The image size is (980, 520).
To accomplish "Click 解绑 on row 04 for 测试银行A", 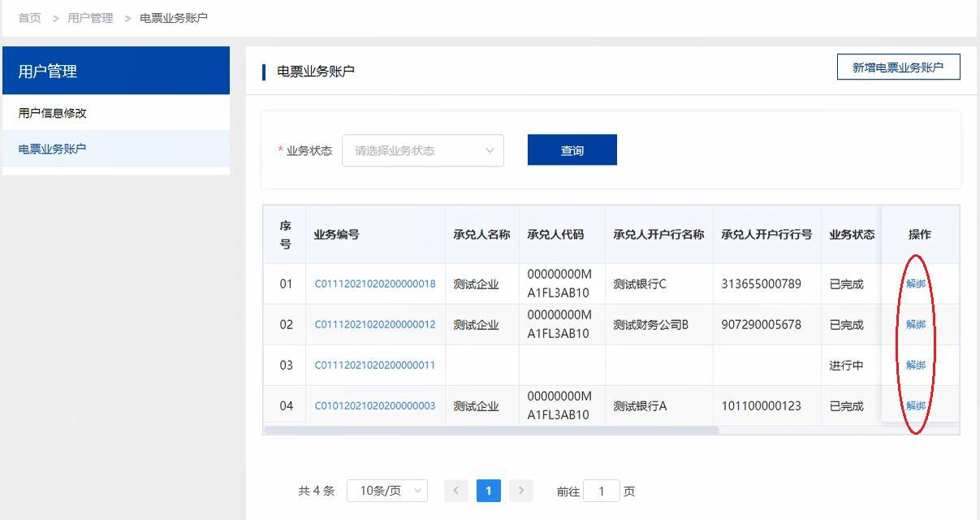I will click(915, 405).
